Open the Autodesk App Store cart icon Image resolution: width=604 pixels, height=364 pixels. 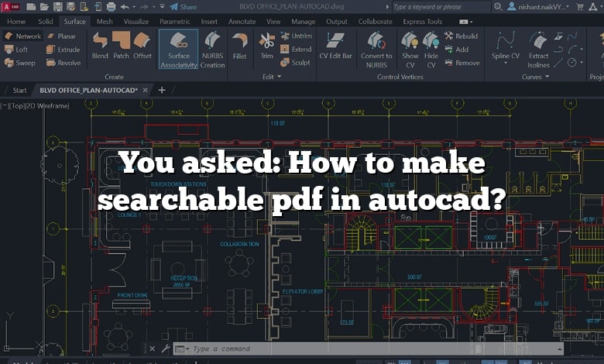point(579,6)
